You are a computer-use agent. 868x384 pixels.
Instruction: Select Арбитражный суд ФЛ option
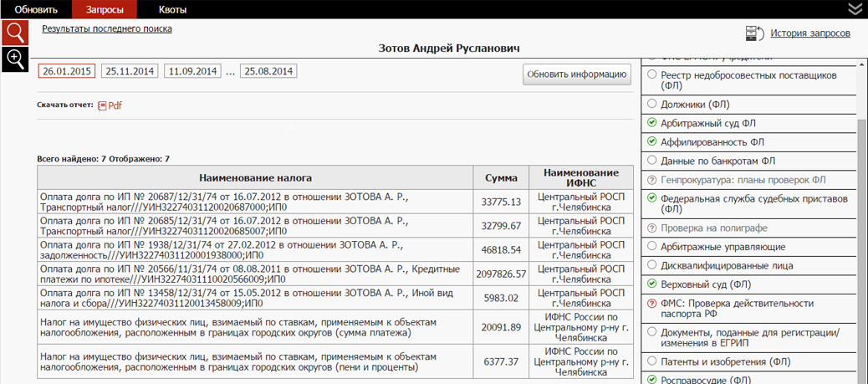click(x=749, y=123)
